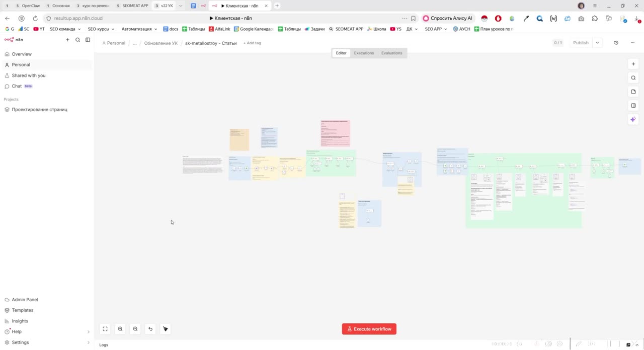Click the Publish button
Image resolution: width=644 pixels, height=350 pixels.
[581, 43]
